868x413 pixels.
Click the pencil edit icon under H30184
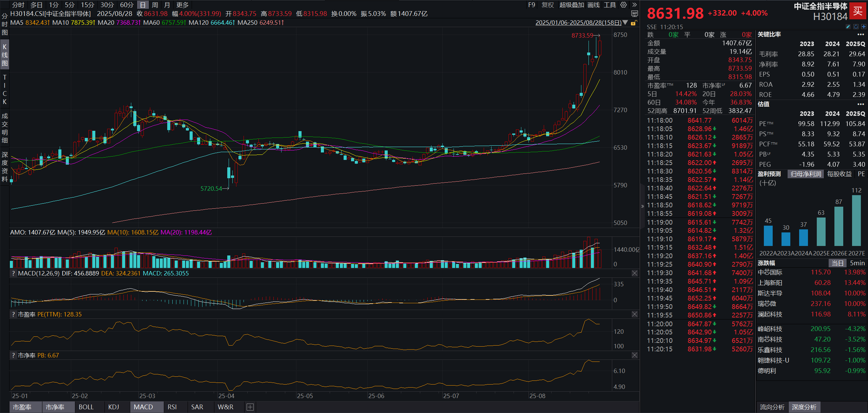848,26
